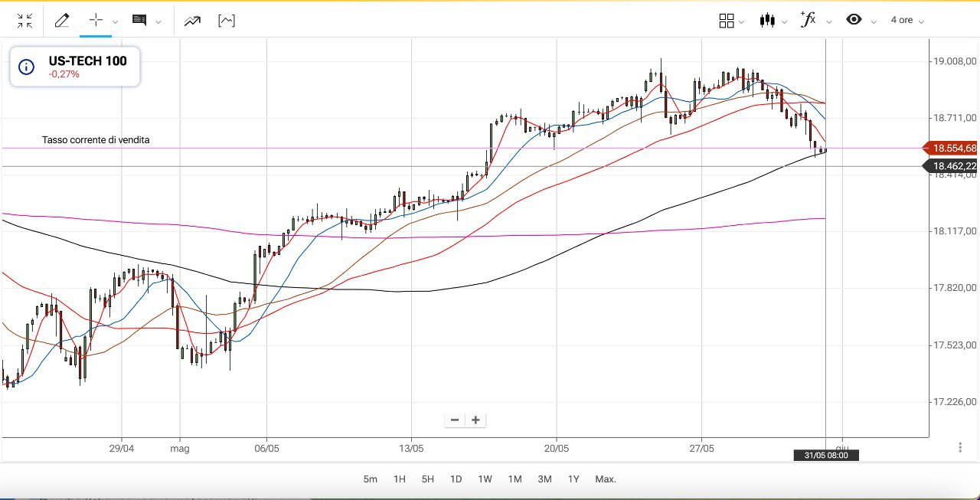Switch to the Max. time range

click(605, 479)
